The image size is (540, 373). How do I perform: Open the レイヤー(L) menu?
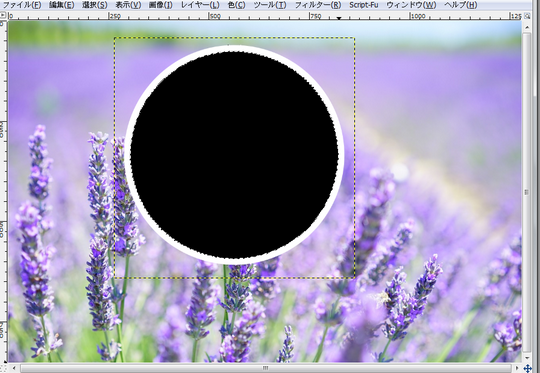coord(200,5)
